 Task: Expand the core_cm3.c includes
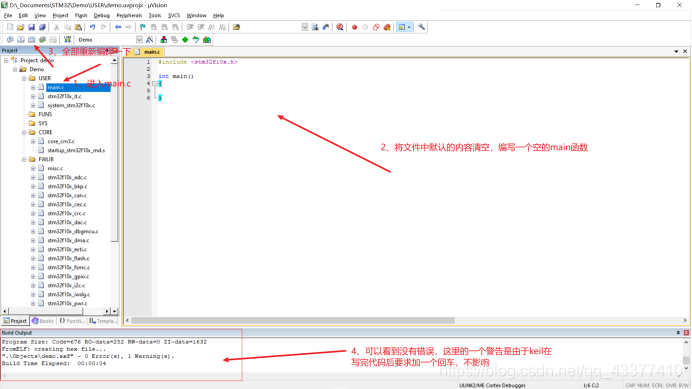(33, 141)
